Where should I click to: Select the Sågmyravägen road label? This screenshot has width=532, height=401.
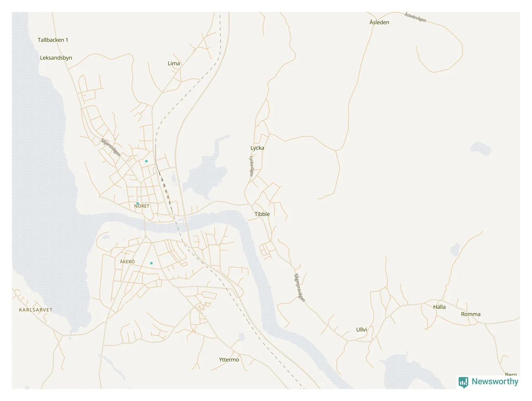click(300, 288)
